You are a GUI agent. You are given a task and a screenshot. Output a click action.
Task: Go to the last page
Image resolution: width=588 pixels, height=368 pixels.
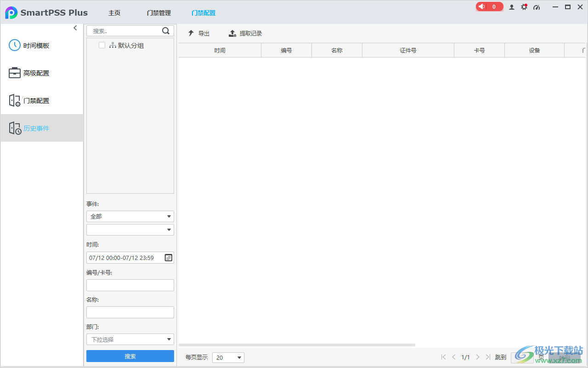[x=488, y=357]
